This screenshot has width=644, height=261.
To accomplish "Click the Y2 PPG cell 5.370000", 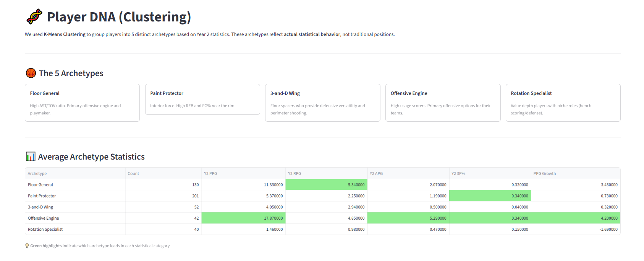I will pos(243,196).
